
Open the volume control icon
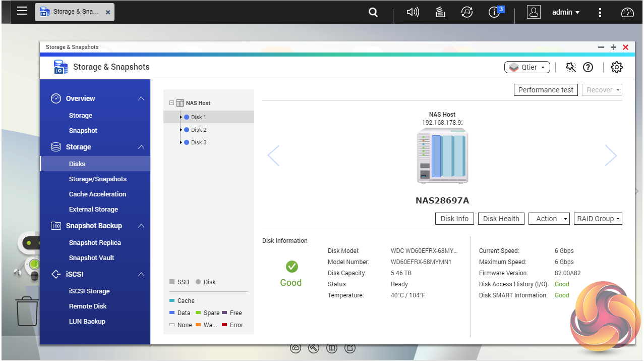tap(413, 13)
